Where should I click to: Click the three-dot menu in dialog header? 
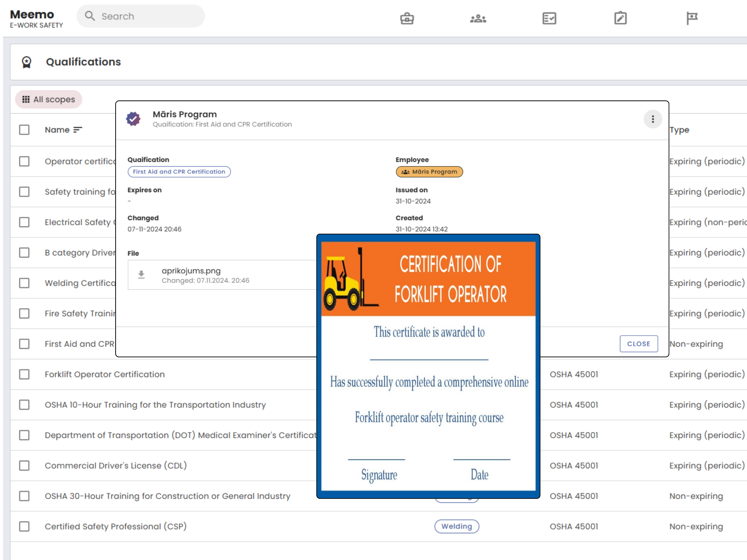[x=653, y=119]
